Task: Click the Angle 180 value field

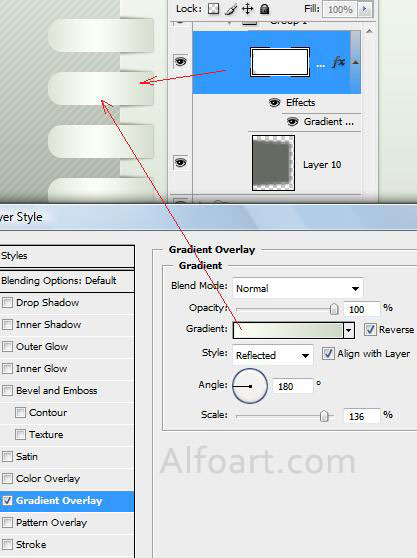Action: (292, 386)
